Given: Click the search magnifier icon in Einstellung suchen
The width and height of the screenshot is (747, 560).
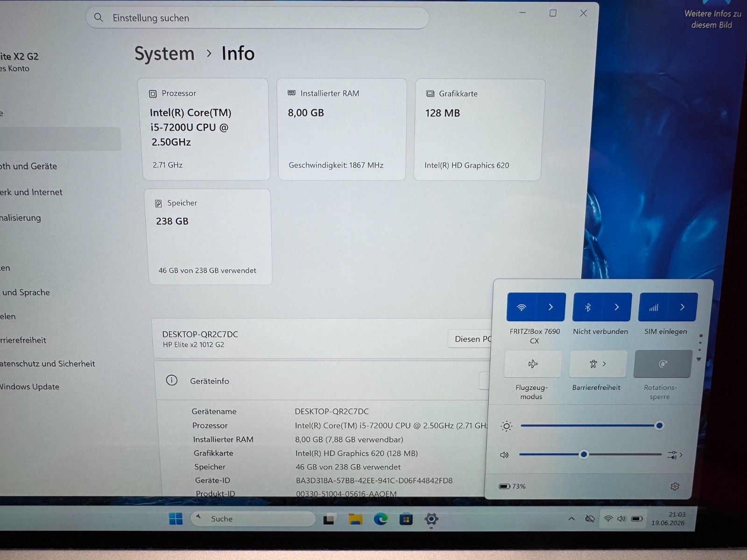Looking at the screenshot, I should (99, 17).
